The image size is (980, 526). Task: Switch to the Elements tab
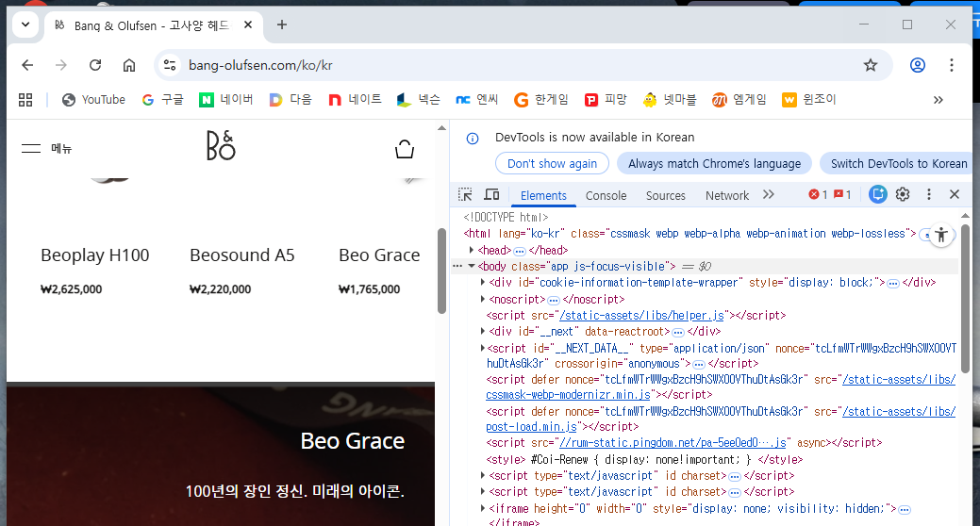point(543,195)
